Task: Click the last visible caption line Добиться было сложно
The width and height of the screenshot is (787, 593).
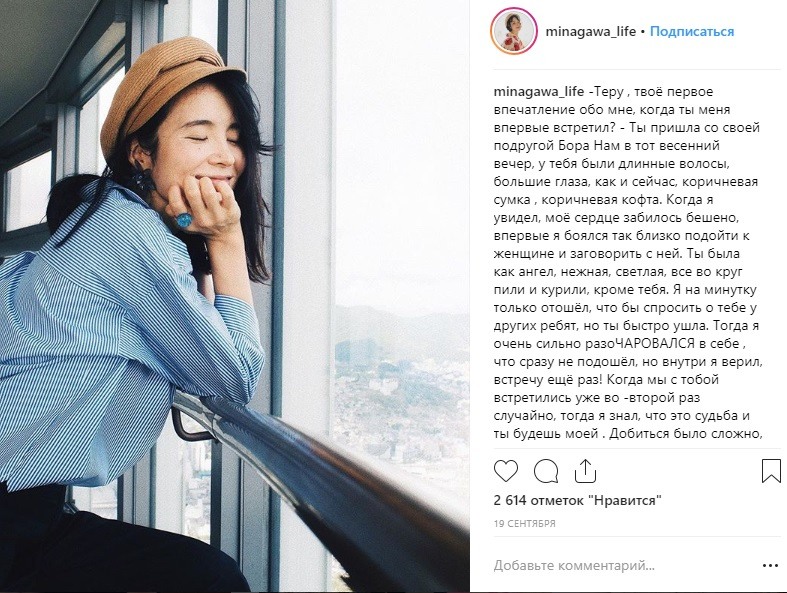Action: (x=686, y=434)
